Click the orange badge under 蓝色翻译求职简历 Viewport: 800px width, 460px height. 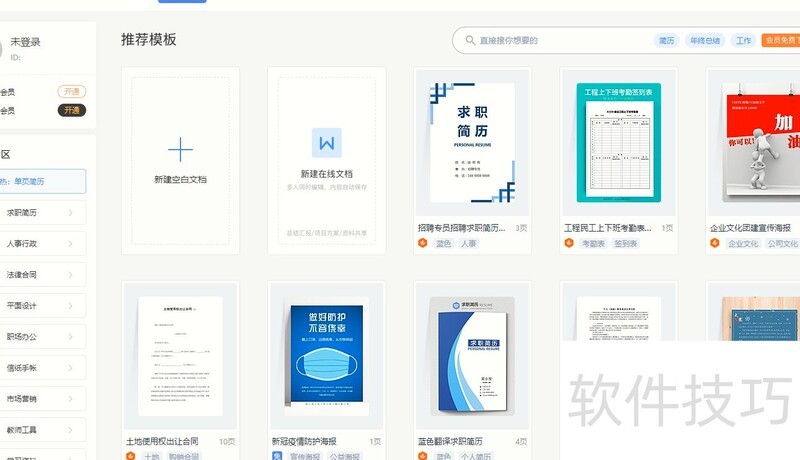click(x=422, y=456)
